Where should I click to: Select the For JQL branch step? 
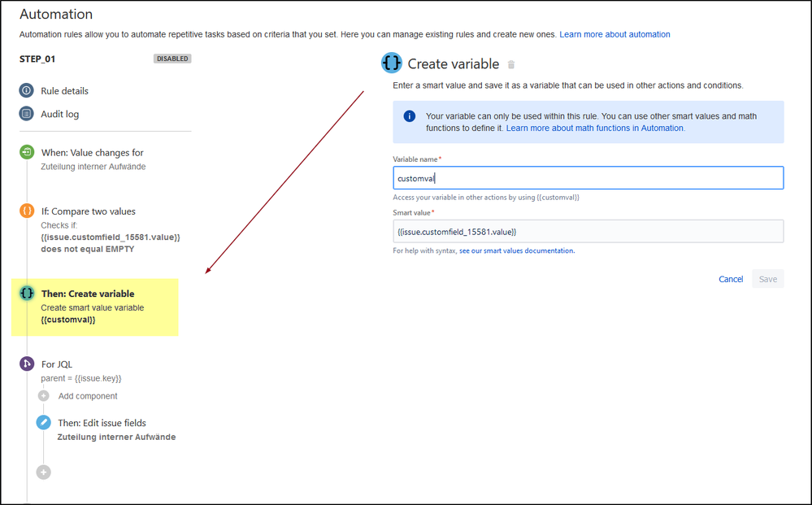click(56, 364)
